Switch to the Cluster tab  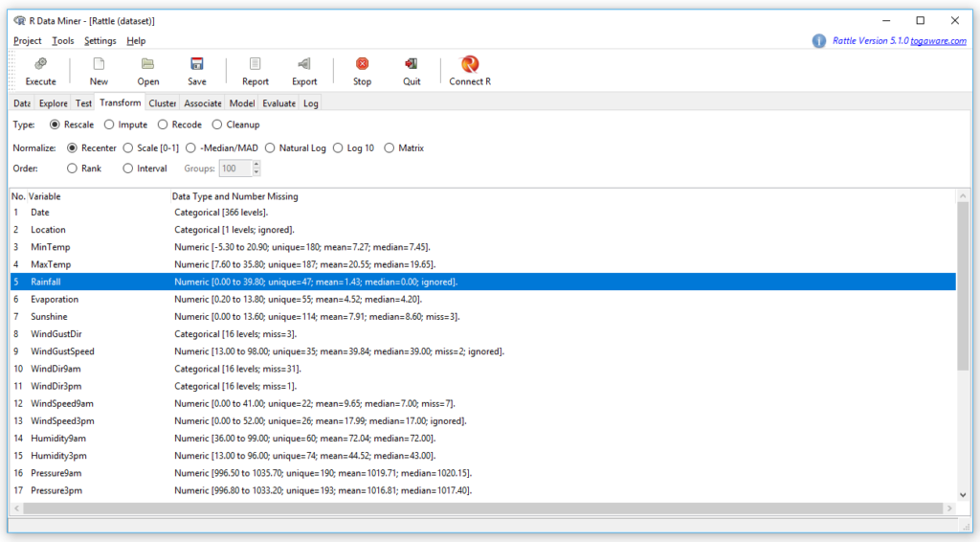tap(163, 103)
